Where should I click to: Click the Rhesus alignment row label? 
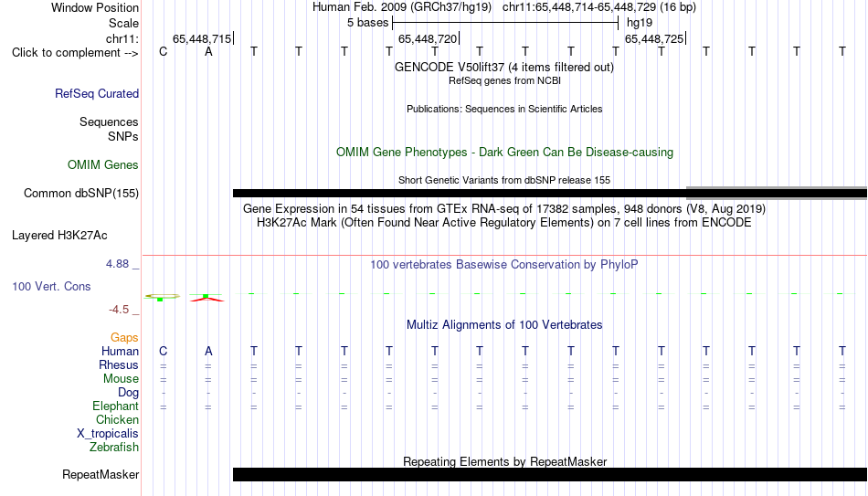pos(119,364)
